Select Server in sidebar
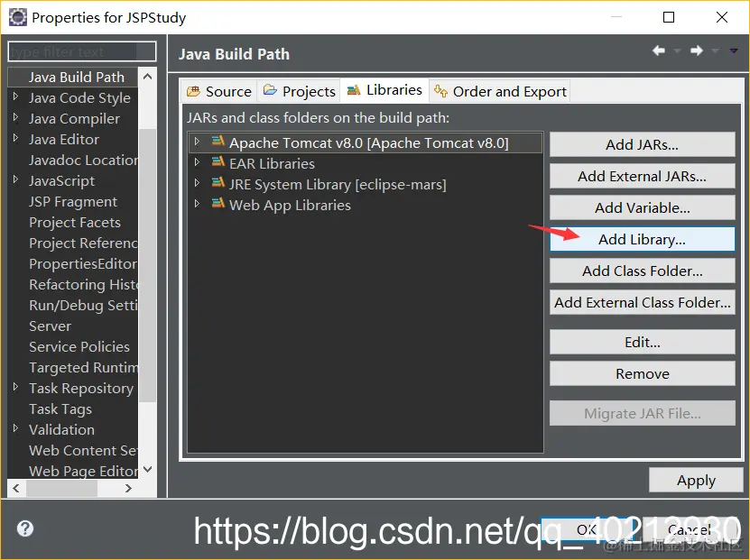 pos(50,326)
